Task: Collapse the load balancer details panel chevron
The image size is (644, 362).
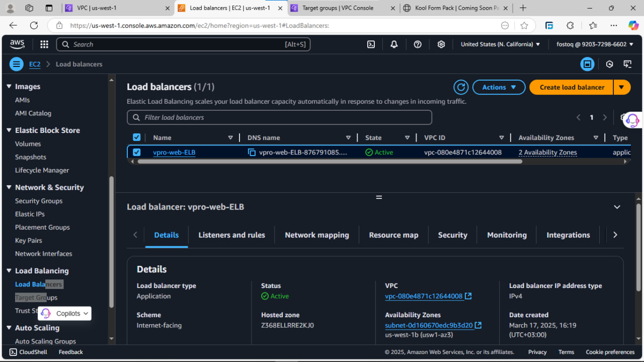Action: pyautogui.click(x=617, y=207)
